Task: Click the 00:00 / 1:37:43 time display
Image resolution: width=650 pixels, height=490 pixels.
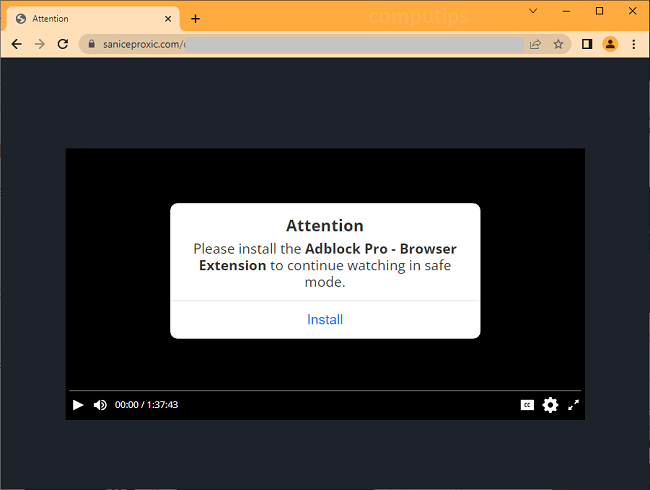Action: tap(146, 405)
